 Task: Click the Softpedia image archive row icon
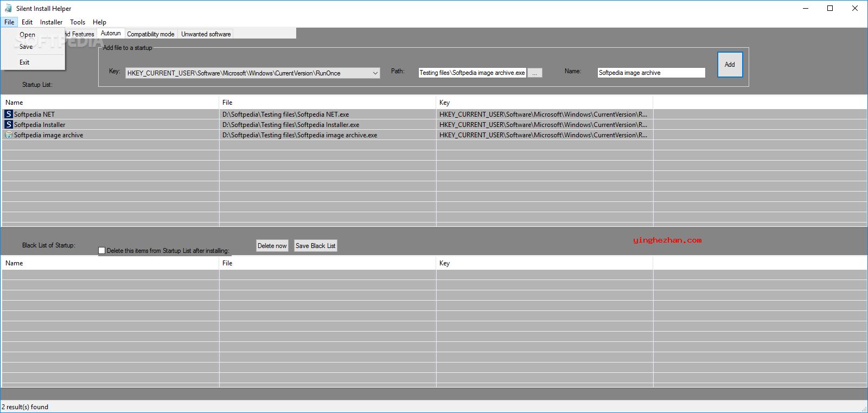8,135
